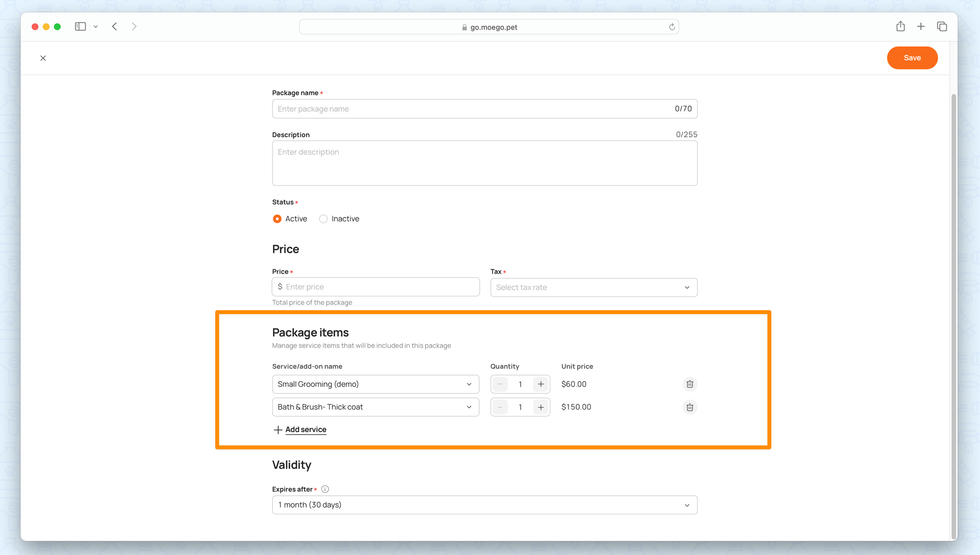Close the package form with X icon

pyautogui.click(x=43, y=58)
